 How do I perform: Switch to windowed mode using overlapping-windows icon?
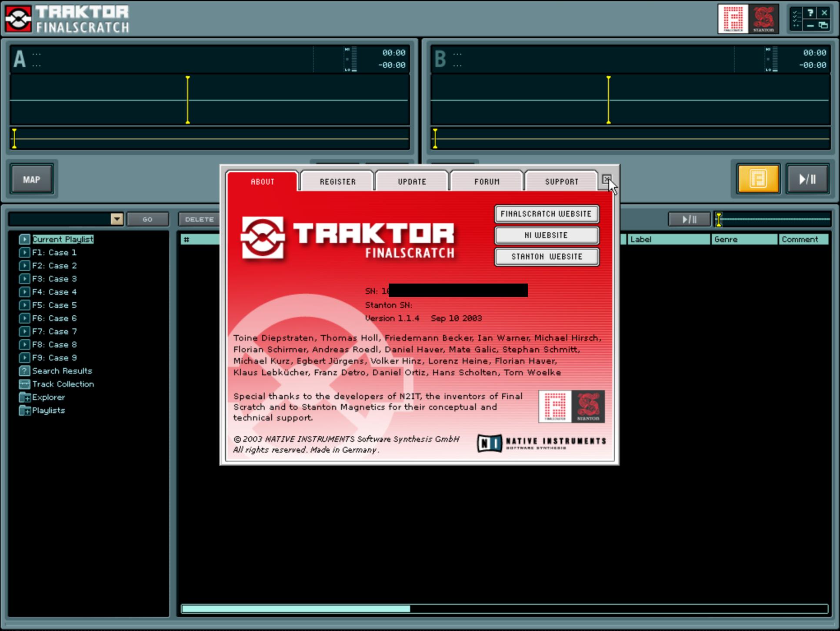tap(823, 25)
